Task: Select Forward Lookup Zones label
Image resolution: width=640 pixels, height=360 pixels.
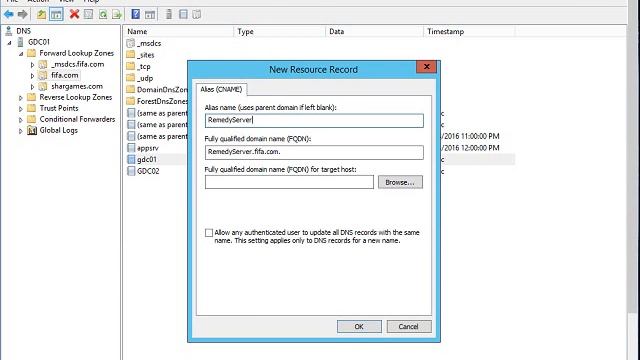Action: [77, 53]
